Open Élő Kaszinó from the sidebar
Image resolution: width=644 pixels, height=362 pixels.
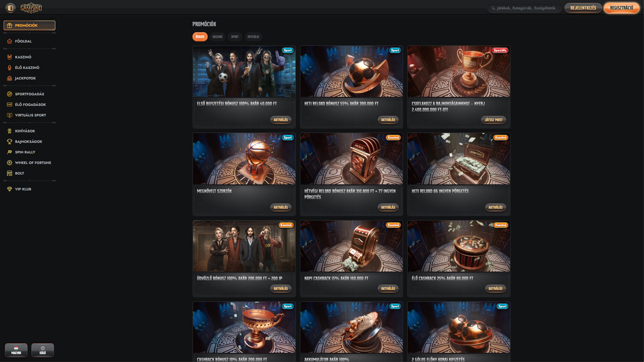point(27,68)
